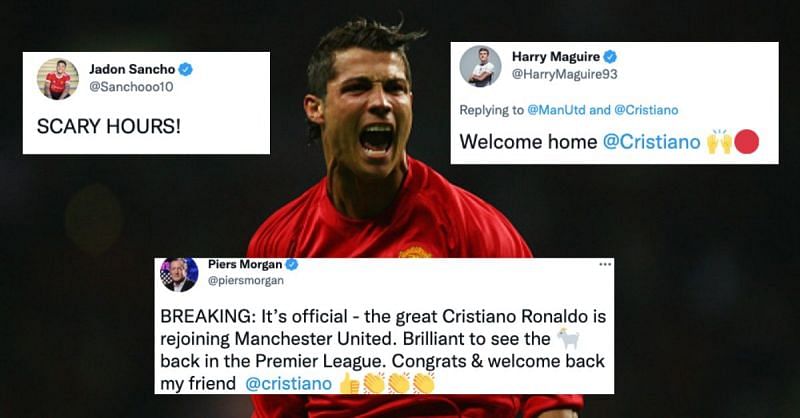Click Harry Maguire's verified badge
The height and width of the screenshot is (418, 800).
tap(610, 57)
